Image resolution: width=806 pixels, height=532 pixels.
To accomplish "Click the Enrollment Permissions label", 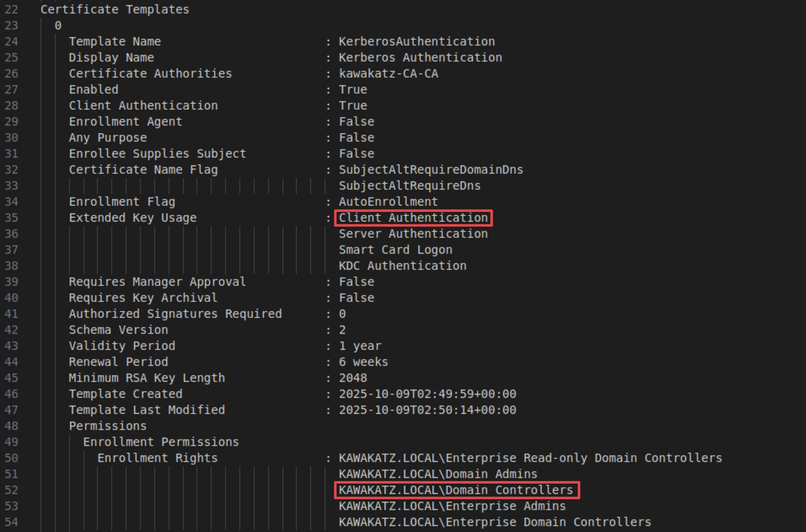I will (161, 442).
